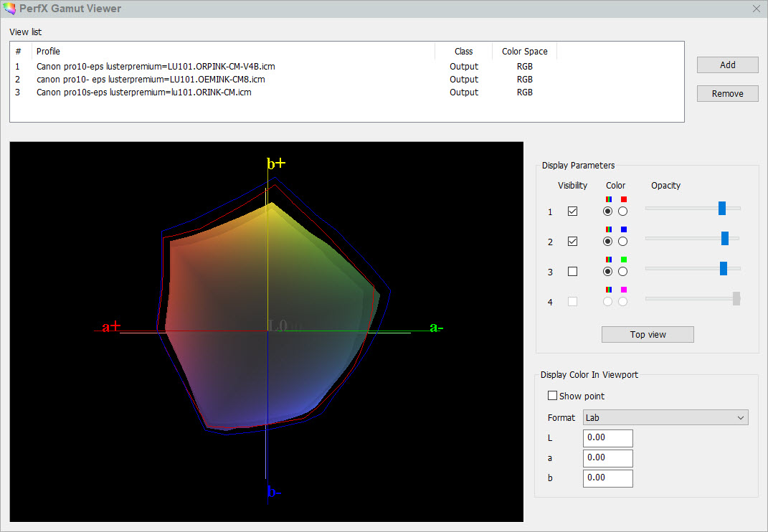Select solid blue color radio for profile 2
Image resolution: width=768 pixels, height=532 pixels.
point(622,242)
